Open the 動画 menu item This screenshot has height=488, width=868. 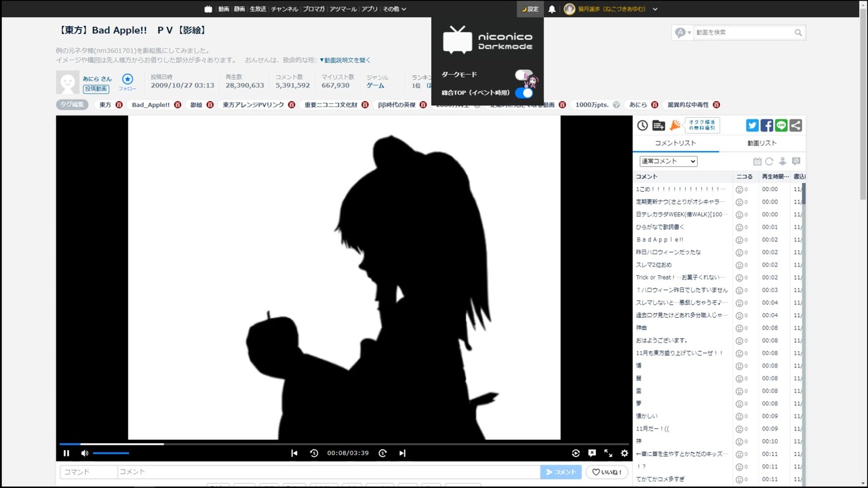coord(224,9)
